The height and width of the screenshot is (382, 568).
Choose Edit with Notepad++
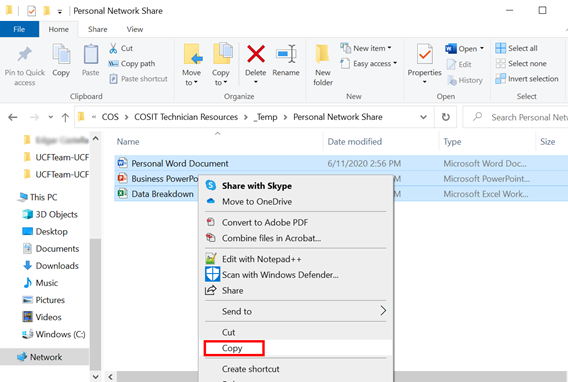tap(296, 259)
